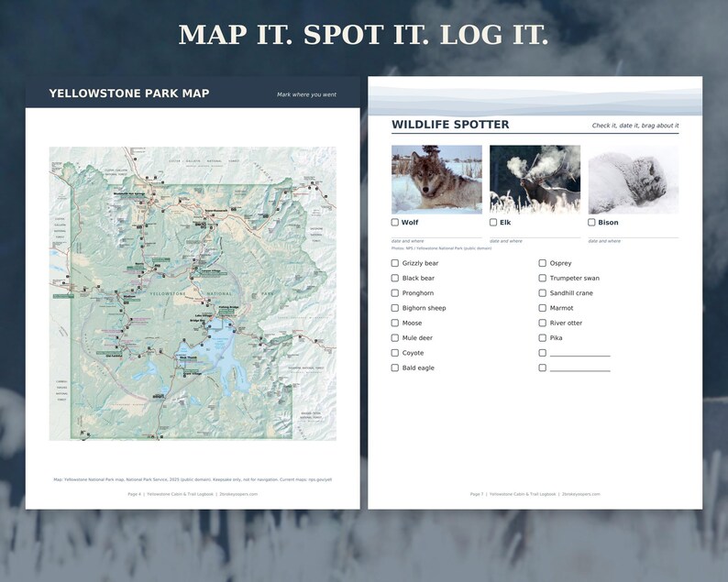Image resolution: width=728 pixels, height=582 pixels.
Task: Click the date line under Bison
Action: tap(634, 237)
